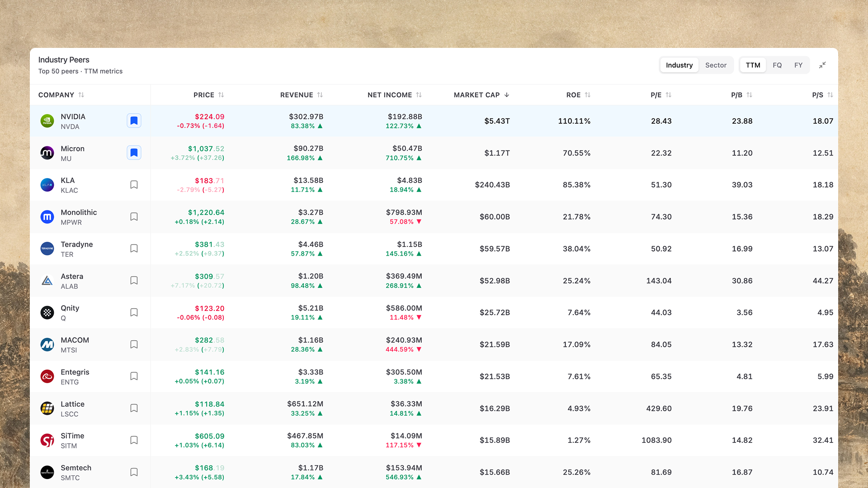Image resolution: width=868 pixels, height=488 pixels.
Task: Bookmark KLA in the peers list
Action: (134, 185)
